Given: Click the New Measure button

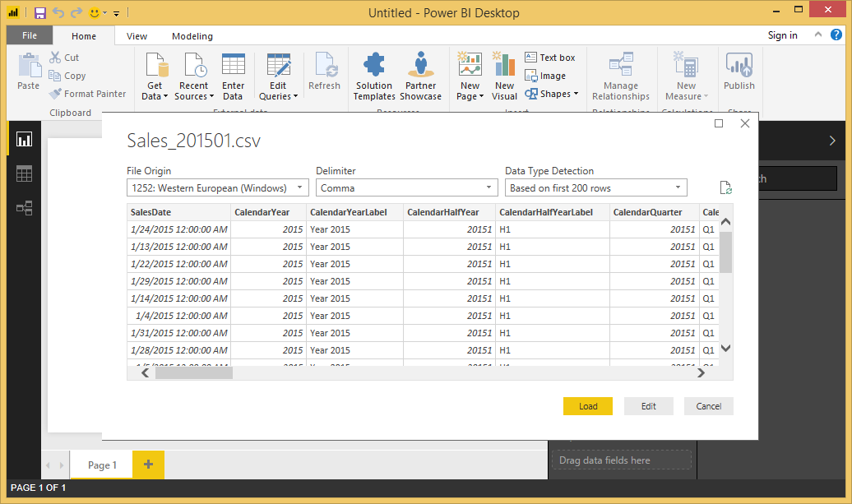Looking at the screenshot, I should pos(686,76).
